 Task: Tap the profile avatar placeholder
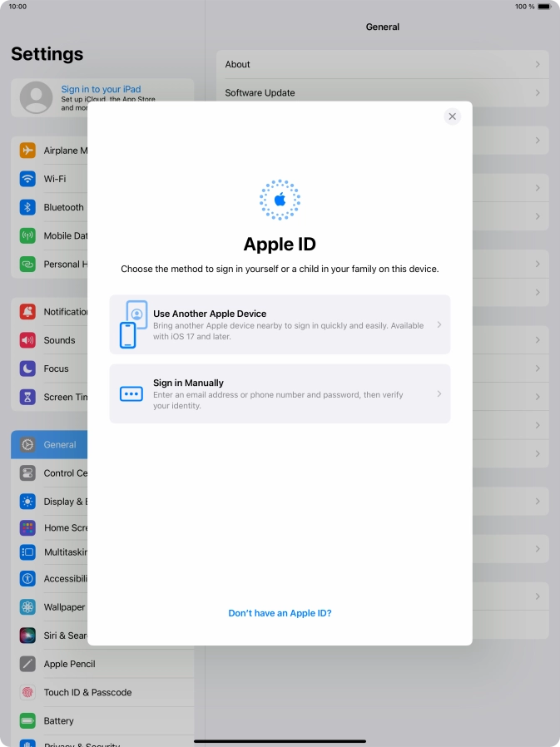36,97
